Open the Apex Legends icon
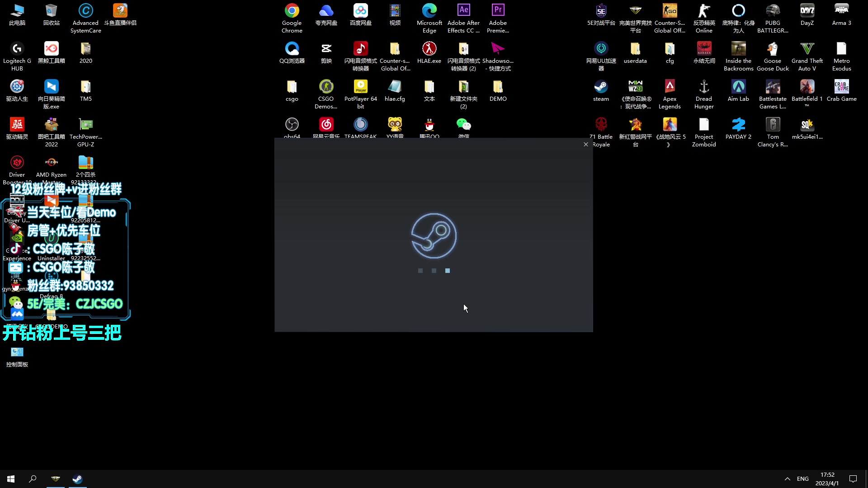Viewport: 868px width, 488px height. click(x=670, y=87)
